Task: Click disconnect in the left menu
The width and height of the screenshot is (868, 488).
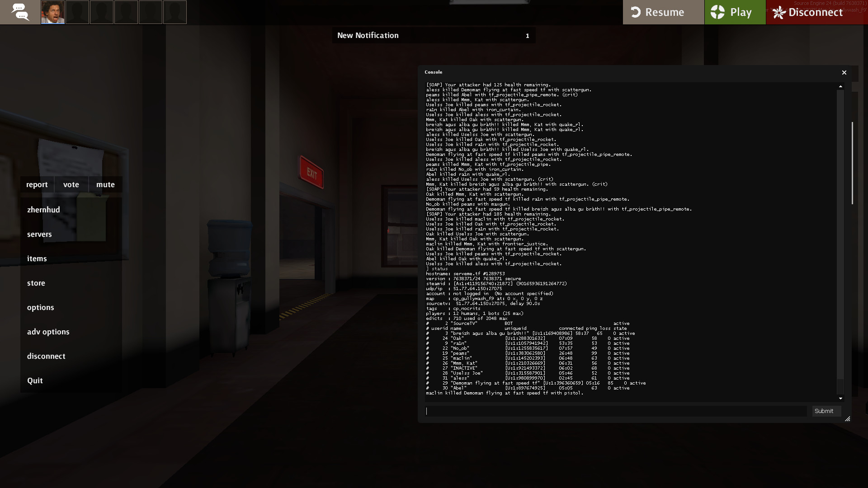Action: (46, 356)
